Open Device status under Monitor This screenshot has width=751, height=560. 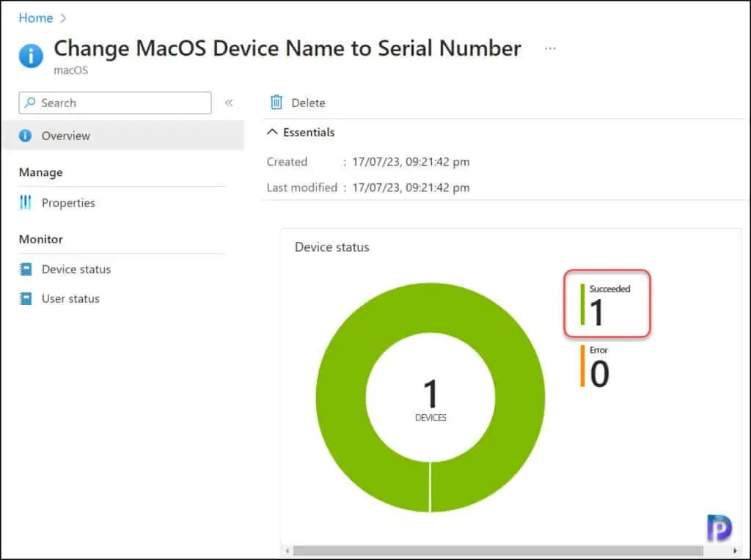[x=76, y=270]
